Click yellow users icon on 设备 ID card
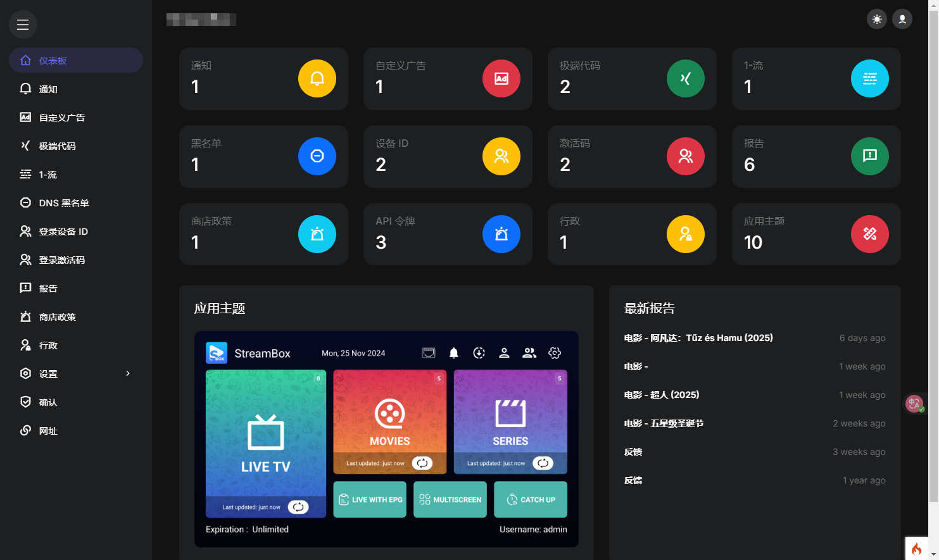 (x=501, y=156)
